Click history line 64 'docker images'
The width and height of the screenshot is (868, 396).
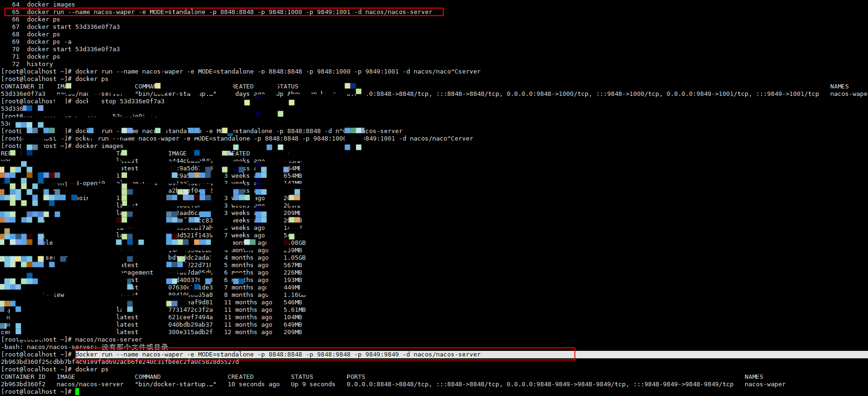click(x=51, y=4)
